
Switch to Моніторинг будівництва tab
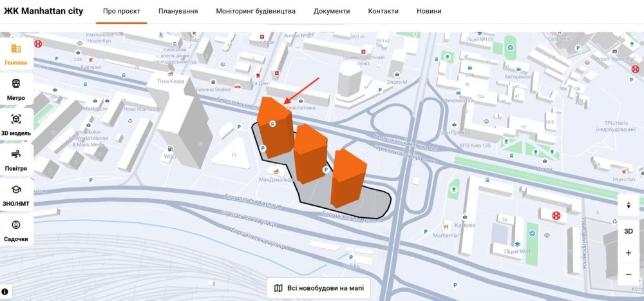point(256,11)
